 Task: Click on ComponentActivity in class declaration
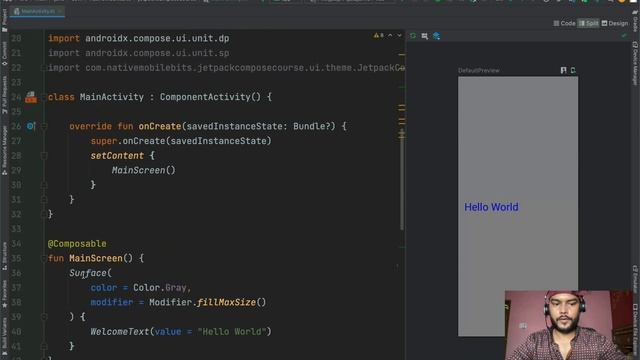point(204,97)
